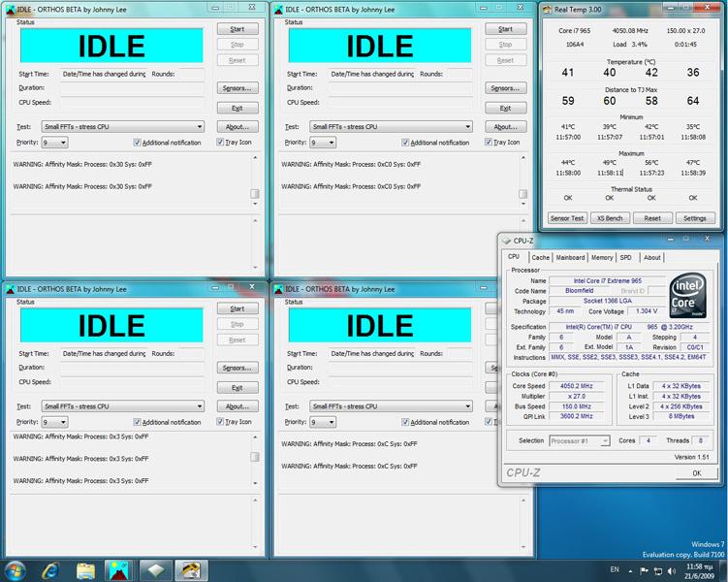728x582 pixels.
Task: Open Test dropdown in the 0x3 ORTHOS window
Action: pyautogui.click(x=123, y=406)
